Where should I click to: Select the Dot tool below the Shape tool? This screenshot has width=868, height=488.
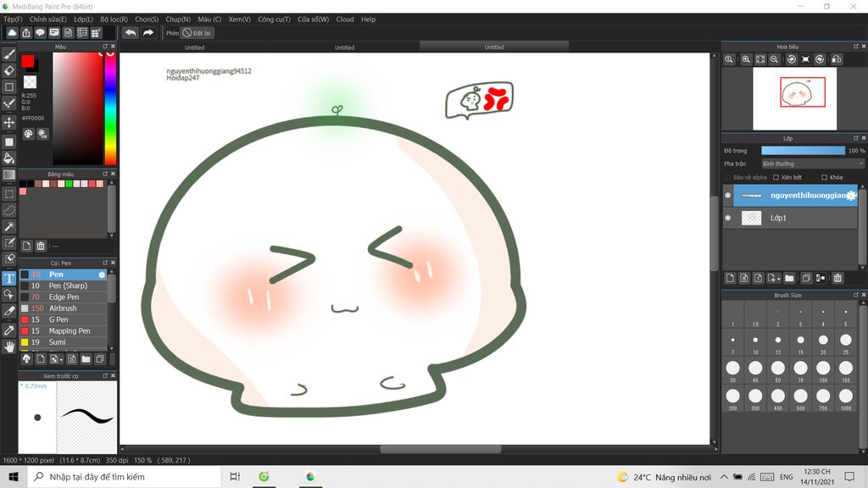(x=8, y=103)
